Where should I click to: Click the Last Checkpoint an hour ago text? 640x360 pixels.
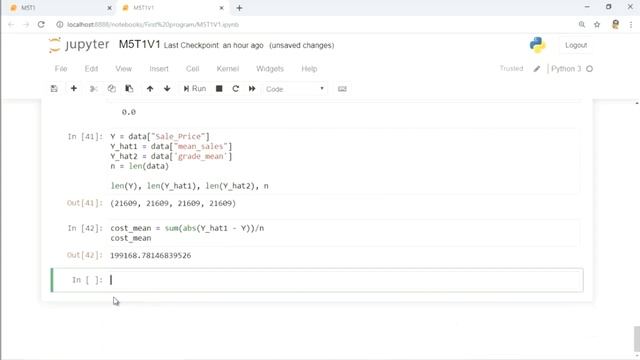(213, 45)
